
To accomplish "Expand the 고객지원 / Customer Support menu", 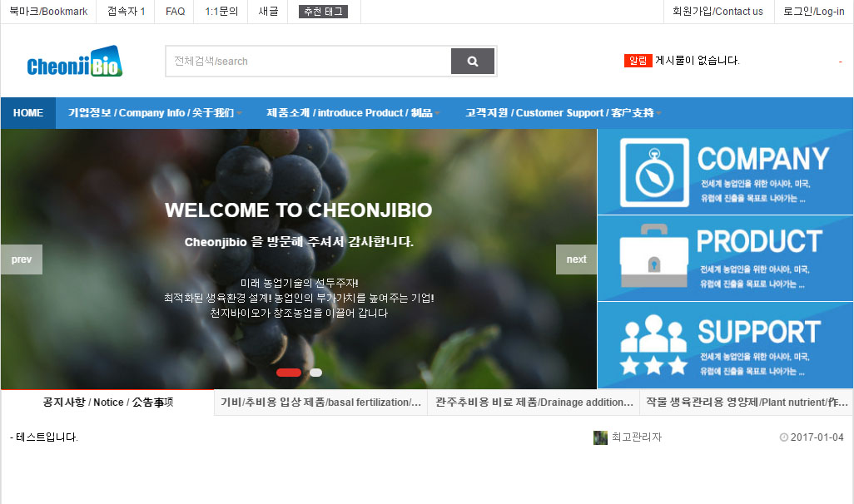I will point(564,113).
